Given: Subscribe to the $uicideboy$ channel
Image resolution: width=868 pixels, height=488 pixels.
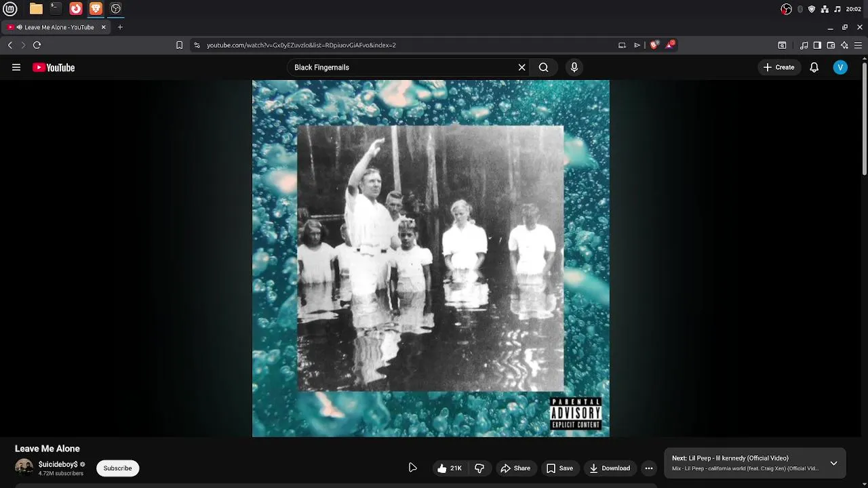Looking at the screenshot, I should pyautogui.click(x=117, y=468).
